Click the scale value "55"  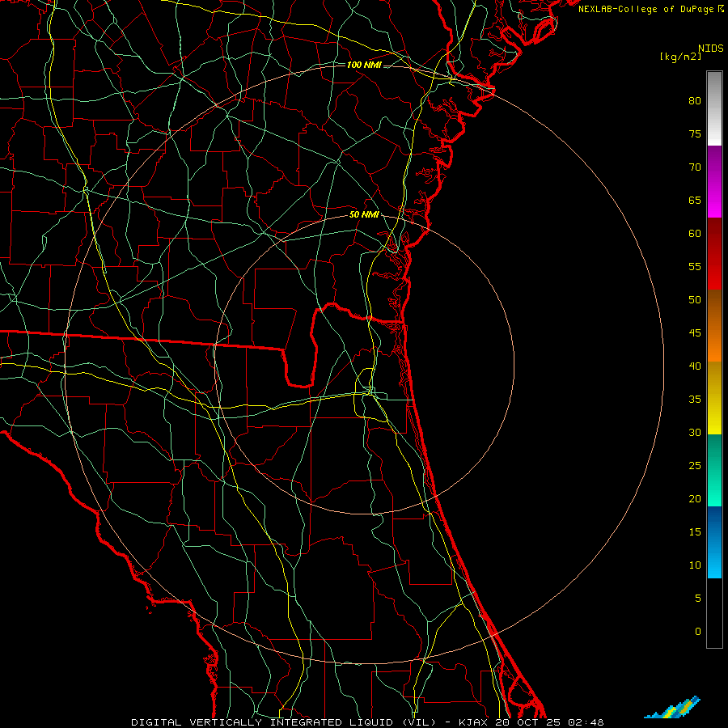pyautogui.click(x=695, y=266)
